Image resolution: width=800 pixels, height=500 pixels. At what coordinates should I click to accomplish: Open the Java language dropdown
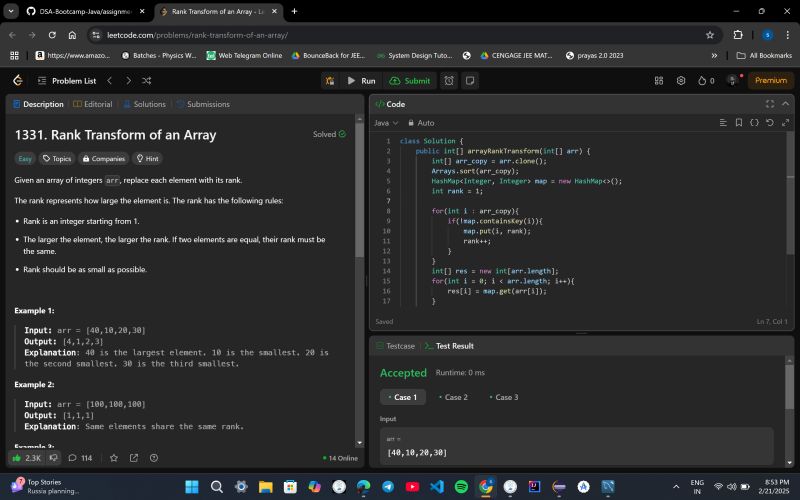pos(386,123)
